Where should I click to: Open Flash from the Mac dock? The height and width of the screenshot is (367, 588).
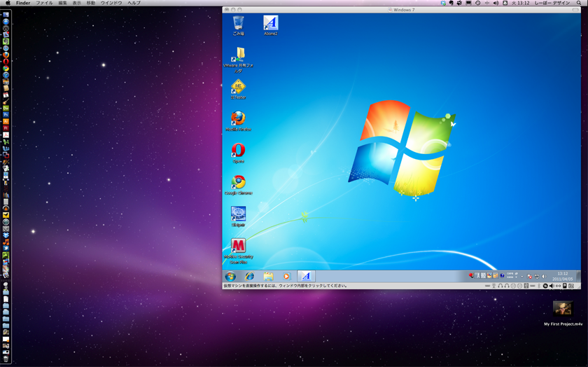6,128
